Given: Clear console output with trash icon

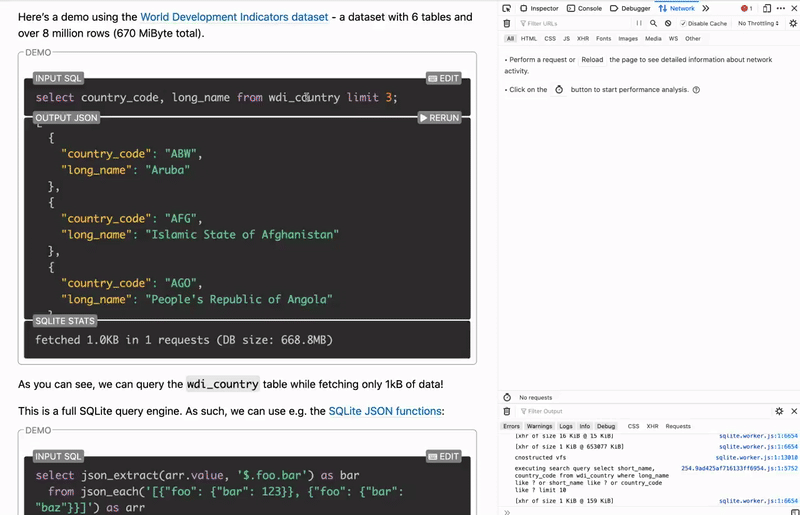Looking at the screenshot, I should 507,411.
